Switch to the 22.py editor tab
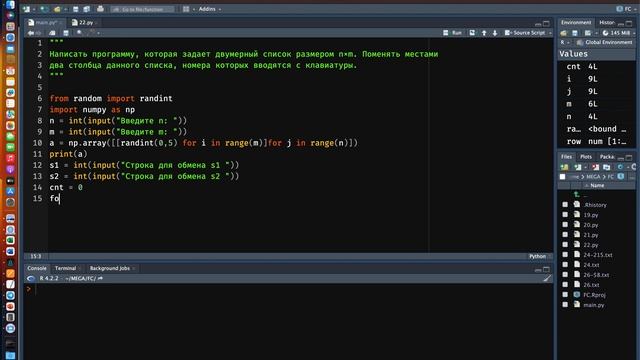 [x=83, y=22]
